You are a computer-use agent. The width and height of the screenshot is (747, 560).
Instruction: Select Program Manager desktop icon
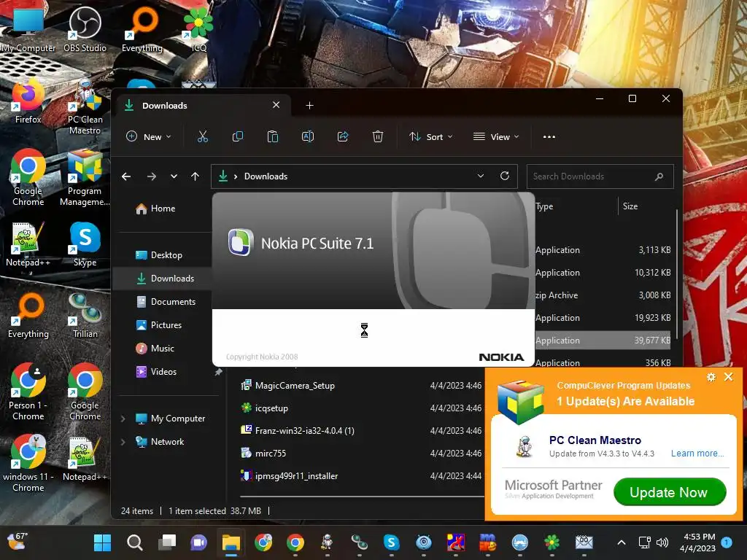85,179
